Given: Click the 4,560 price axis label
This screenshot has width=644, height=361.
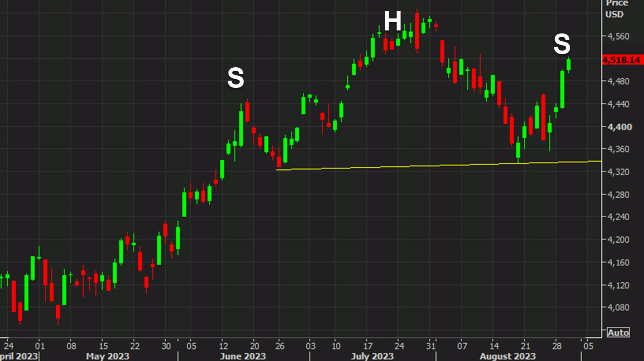Looking at the screenshot, I should [618, 36].
